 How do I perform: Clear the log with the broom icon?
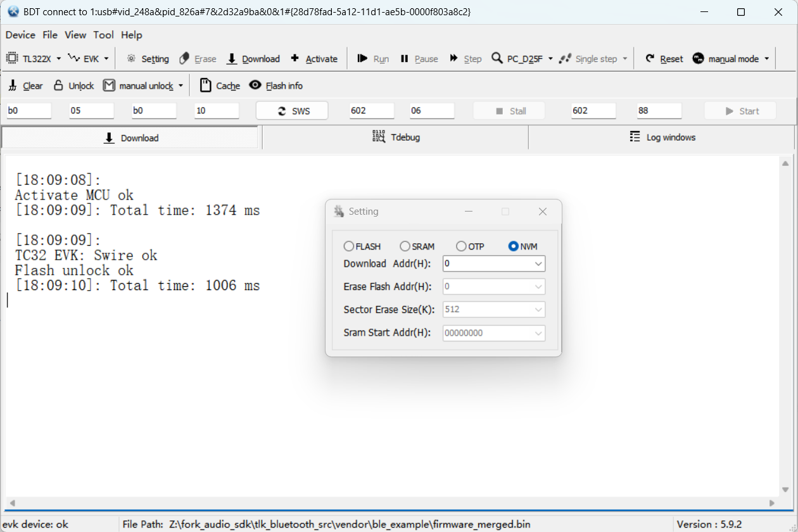[x=13, y=85]
